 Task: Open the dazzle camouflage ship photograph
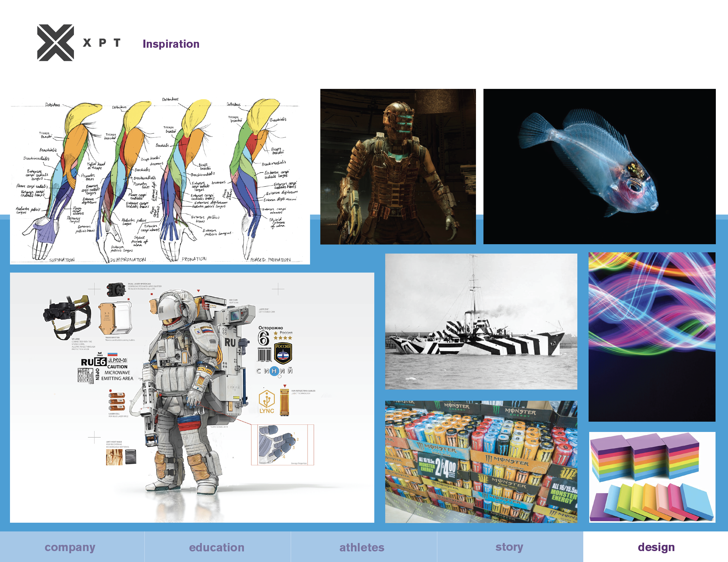481,322
